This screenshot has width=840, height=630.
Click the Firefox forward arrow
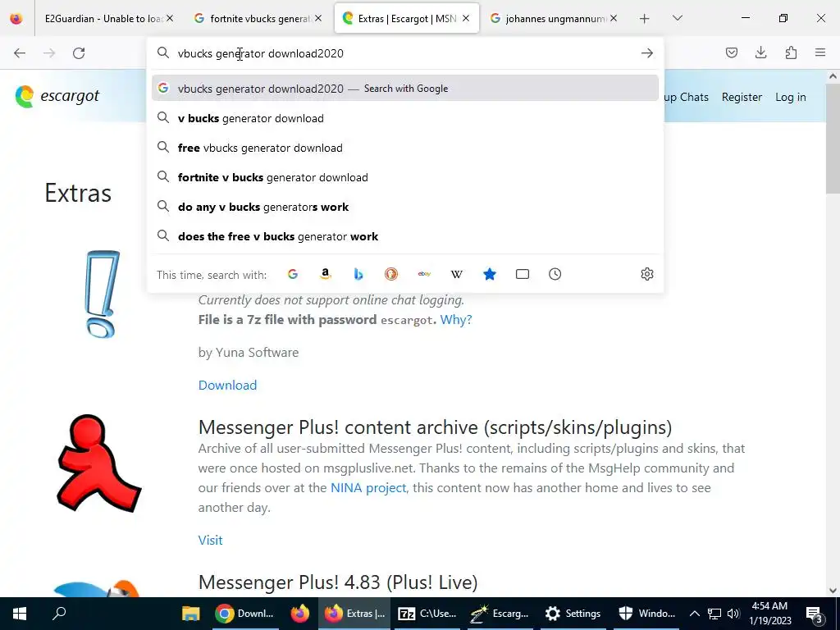pyautogui.click(x=49, y=53)
